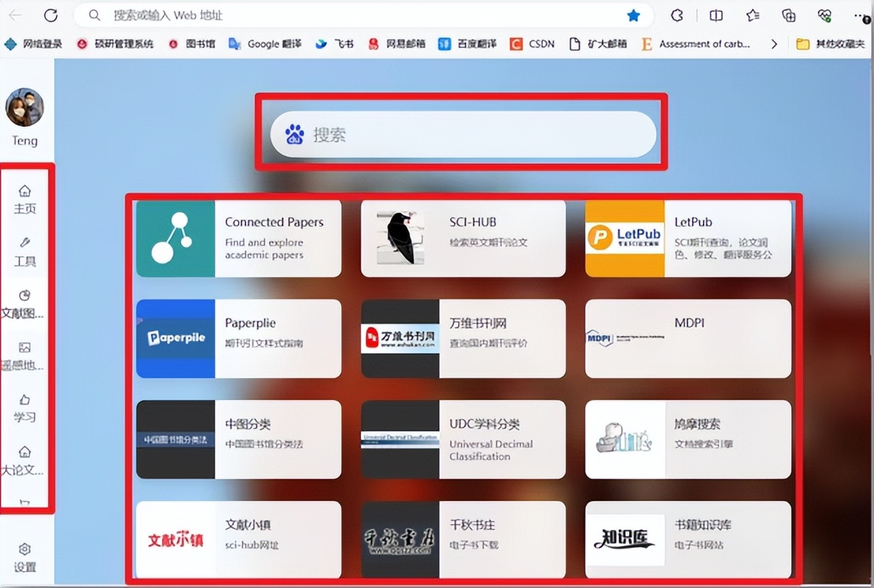Open the browser essentials heart icon
Viewport: 874px width, 588px height.
click(x=825, y=15)
